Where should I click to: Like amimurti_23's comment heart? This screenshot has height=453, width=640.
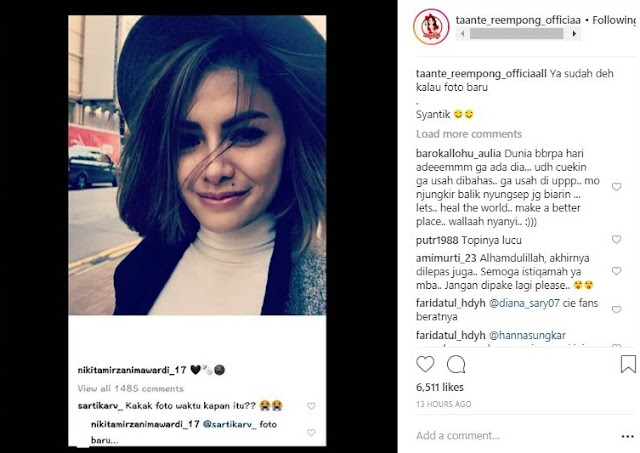pos(616,271)
